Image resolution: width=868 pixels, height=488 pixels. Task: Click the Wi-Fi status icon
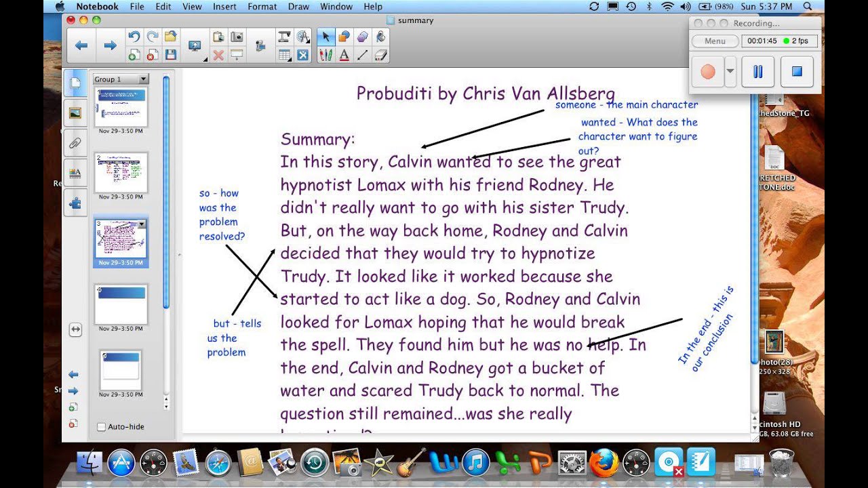coord(667,6)
